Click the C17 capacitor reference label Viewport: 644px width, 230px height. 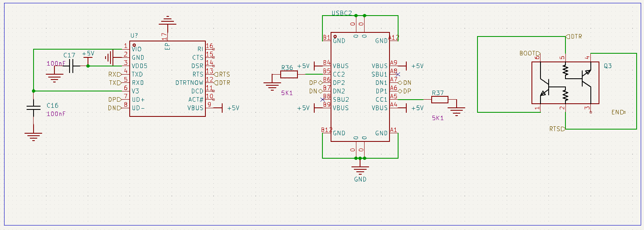click(x=69, y=55)
